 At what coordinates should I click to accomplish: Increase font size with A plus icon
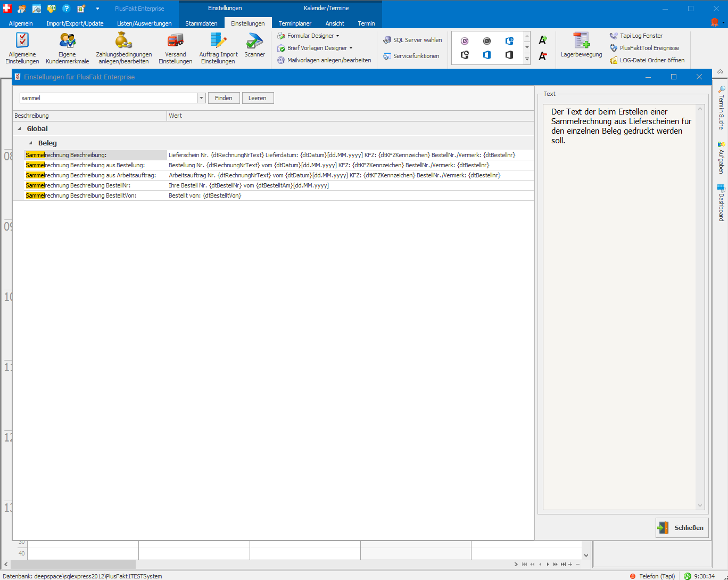pyautogui.click(x=543, y=40)
